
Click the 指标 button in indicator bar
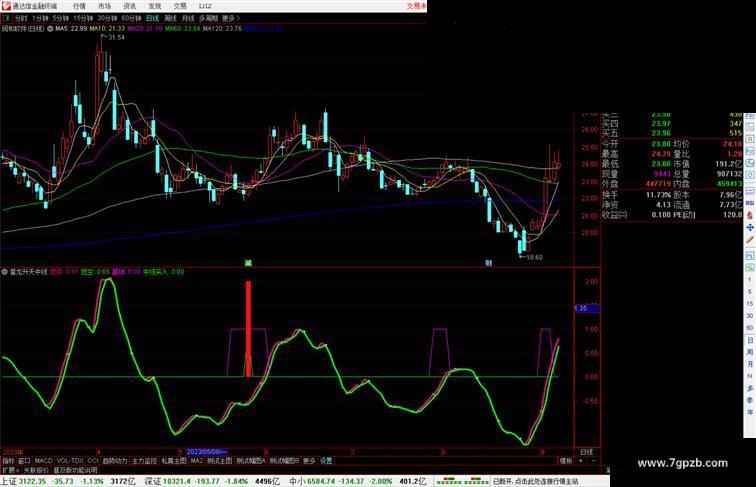(8, 461)
